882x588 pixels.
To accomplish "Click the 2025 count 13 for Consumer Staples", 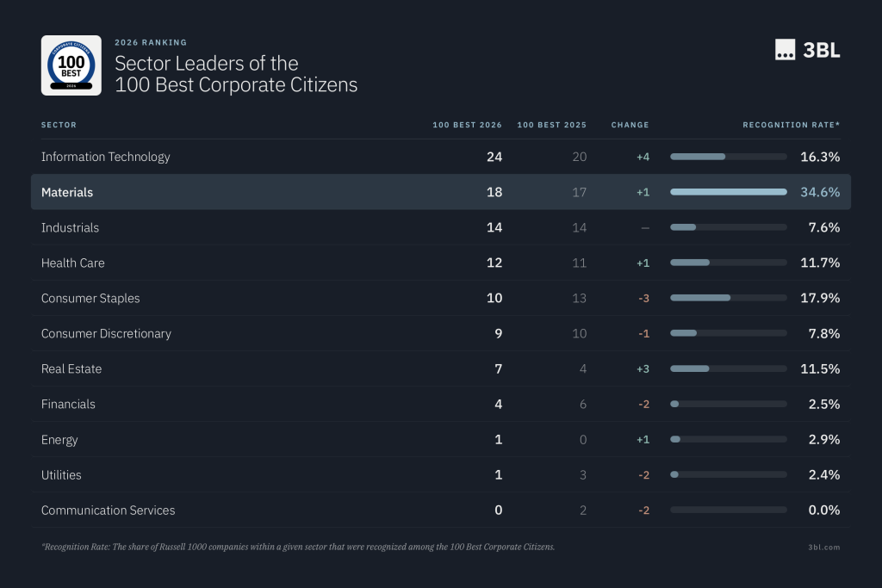I will [580, 299].
